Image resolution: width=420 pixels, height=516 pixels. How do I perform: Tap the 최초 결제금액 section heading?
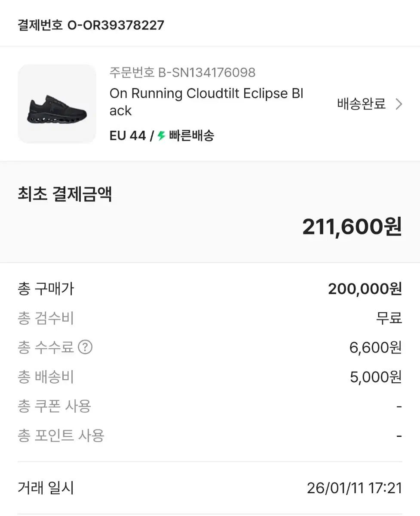click(64, 194)
